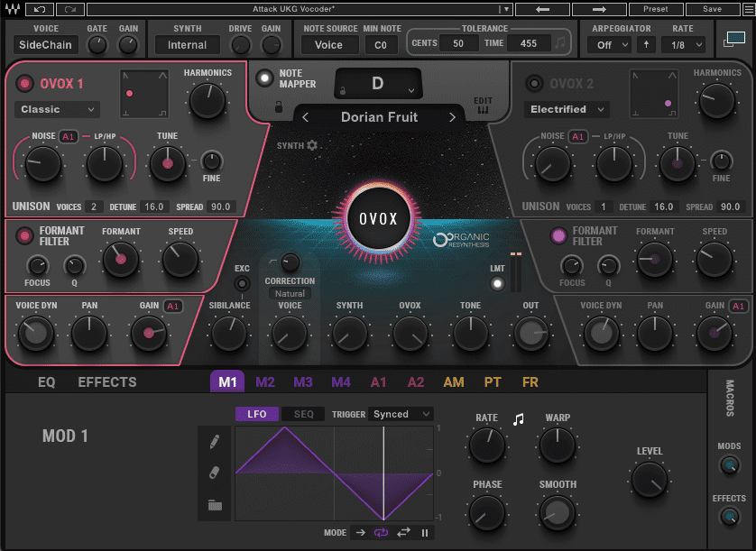Image resolution: width=756 pixels, height=551 pixels.
Task: Click the arpeggiator up direction arrow
Action: (x=646, y=45)
